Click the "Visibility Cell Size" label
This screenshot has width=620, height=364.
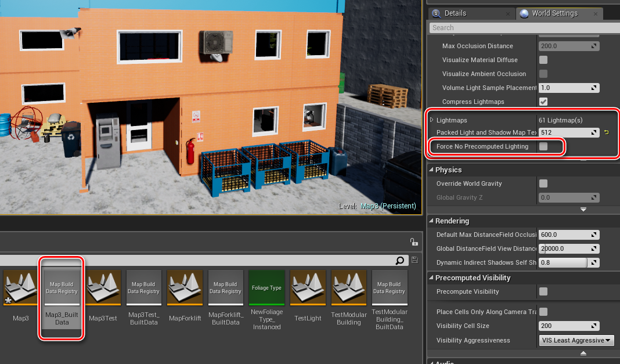[463, 326]
